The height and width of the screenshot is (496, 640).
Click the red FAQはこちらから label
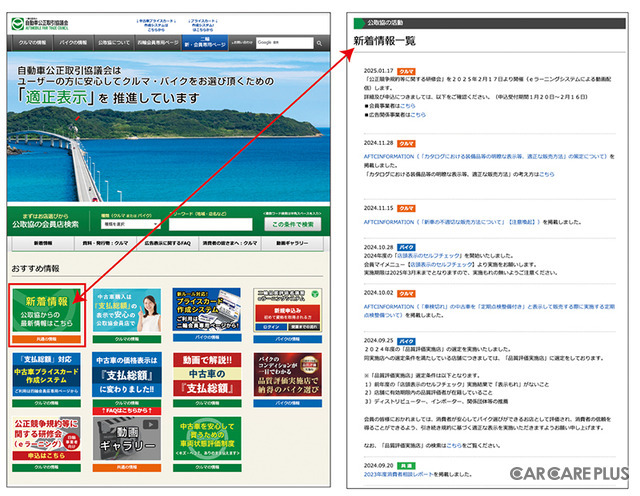pos(127,410)
